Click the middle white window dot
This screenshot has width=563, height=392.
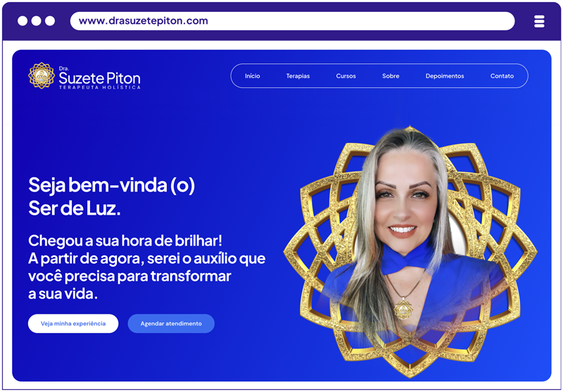(36, 21)
